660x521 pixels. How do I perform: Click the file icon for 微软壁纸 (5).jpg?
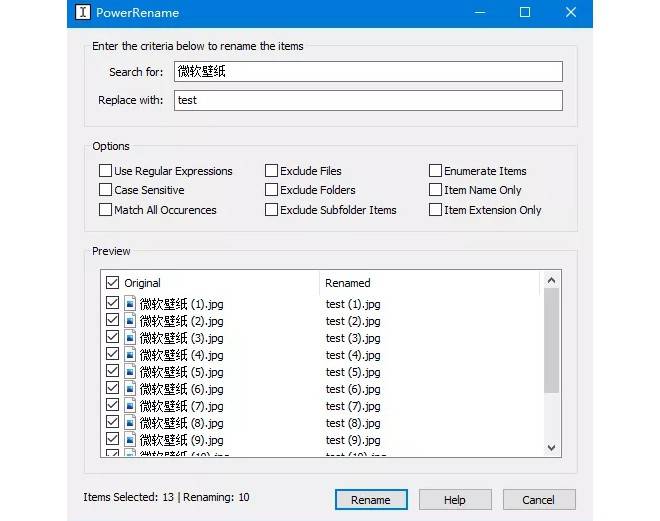click(130, 372)
